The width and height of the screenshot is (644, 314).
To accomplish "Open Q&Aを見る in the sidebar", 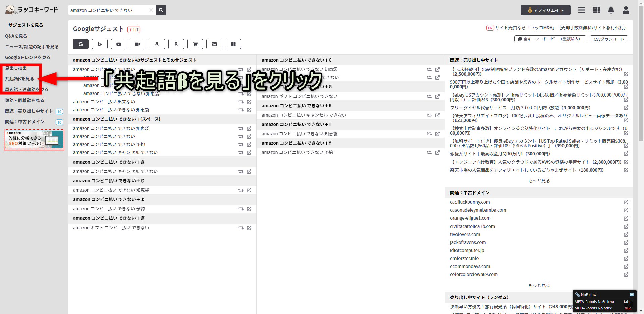I will (16, 36).
